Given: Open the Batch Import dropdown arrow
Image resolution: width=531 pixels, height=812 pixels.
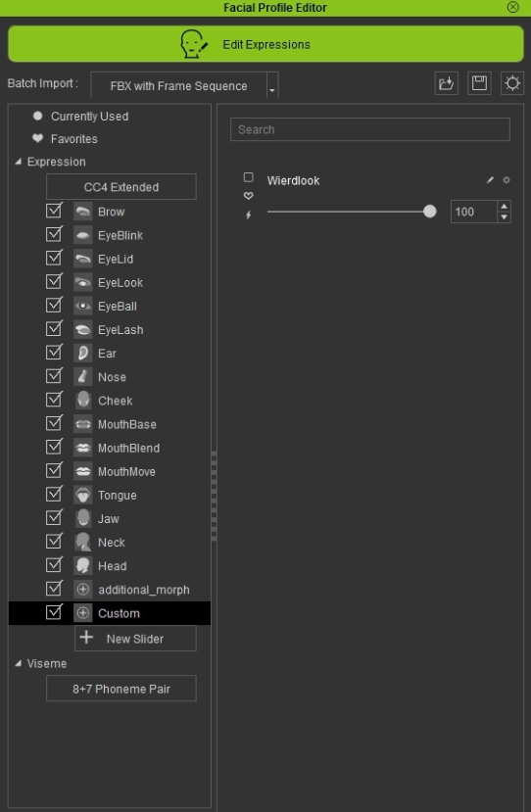Looking at the screenshot, I should tap(272, 86).
